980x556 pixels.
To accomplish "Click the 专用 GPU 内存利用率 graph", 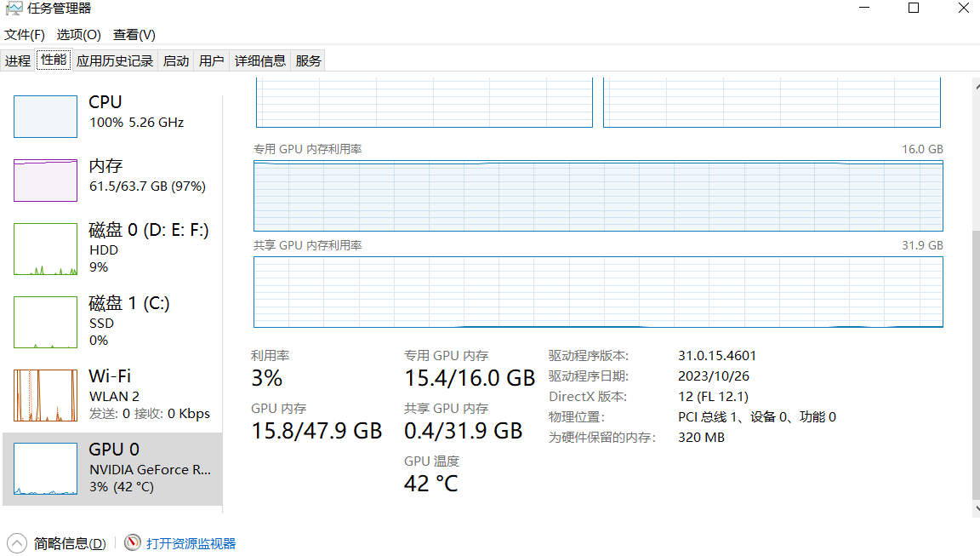I will (x=598, y=196).
